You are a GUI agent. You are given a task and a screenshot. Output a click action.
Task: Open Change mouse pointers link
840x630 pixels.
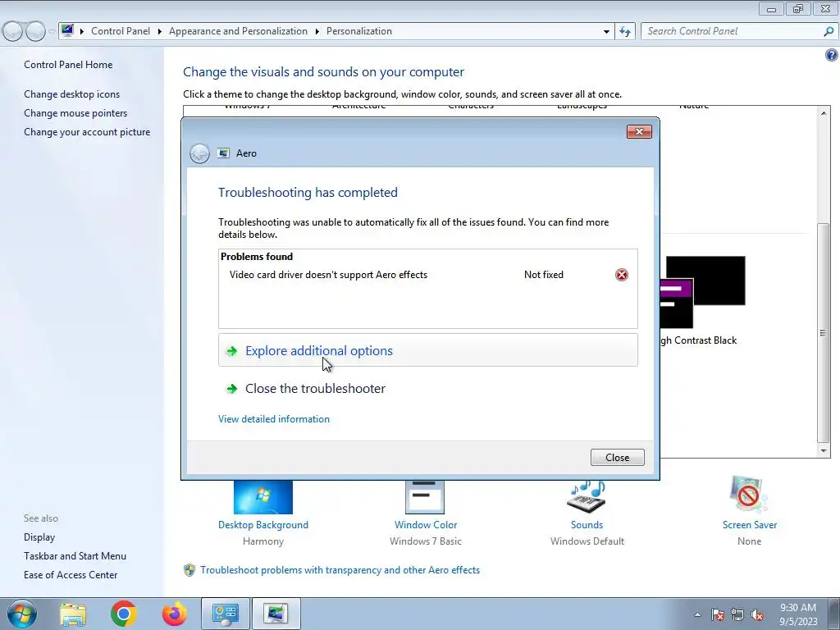(x=75, y=113)
